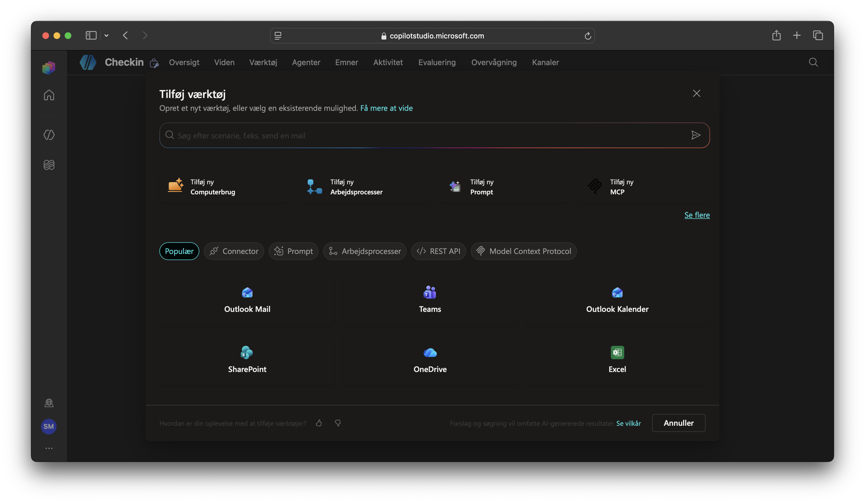Click the Copilot agents sidebar icon
Viewport: 865px width, 504px height.
[x=49, y=135]
